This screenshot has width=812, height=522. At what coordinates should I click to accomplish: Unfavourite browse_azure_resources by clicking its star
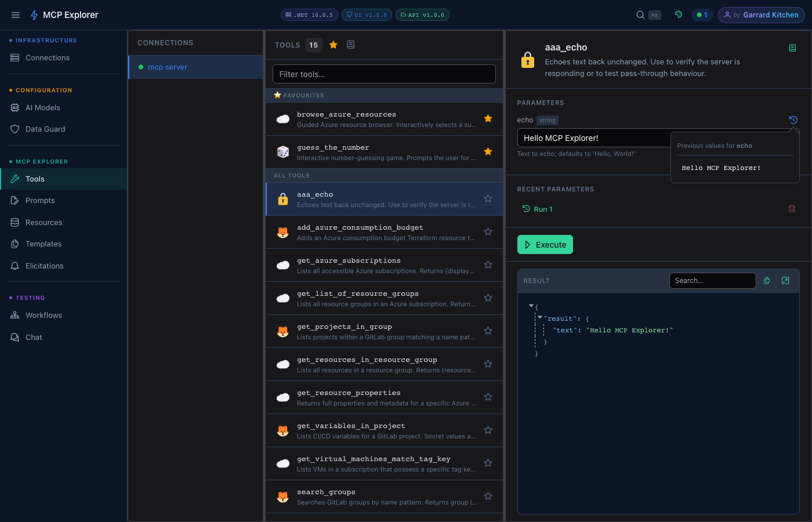pos(488,118)
